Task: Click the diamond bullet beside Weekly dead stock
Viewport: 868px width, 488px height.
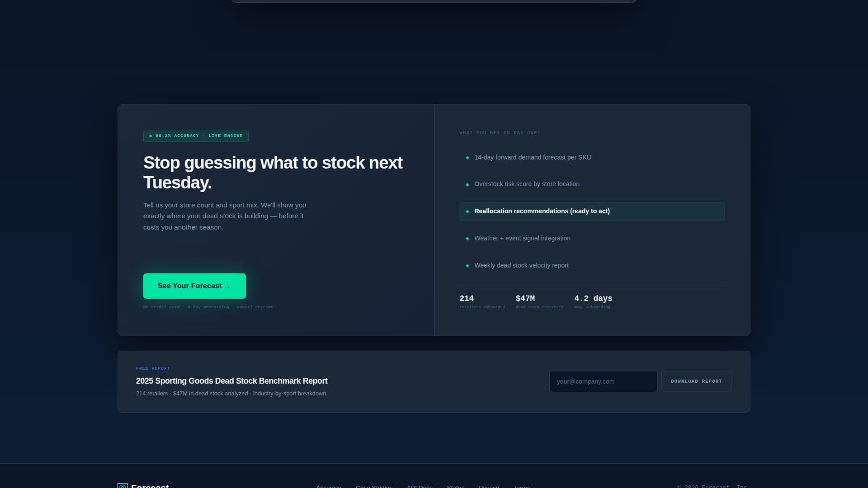Action: (467, 266)
